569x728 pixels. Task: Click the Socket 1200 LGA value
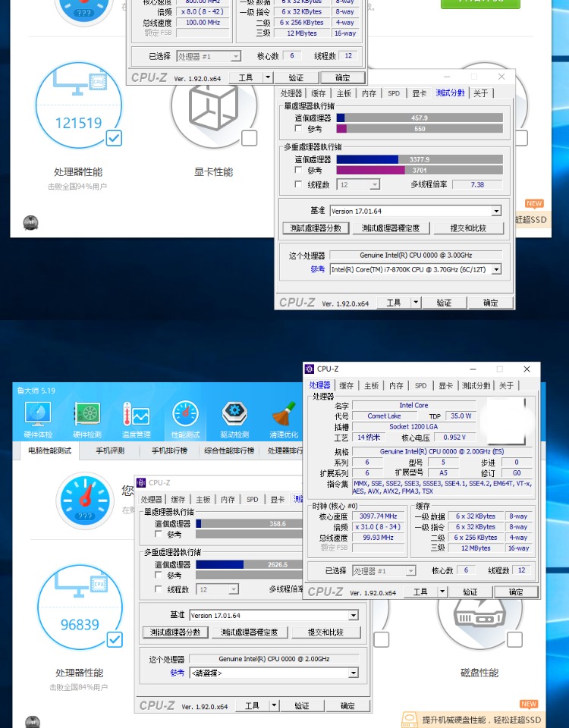pyautogui.click(x=413, y=427)
